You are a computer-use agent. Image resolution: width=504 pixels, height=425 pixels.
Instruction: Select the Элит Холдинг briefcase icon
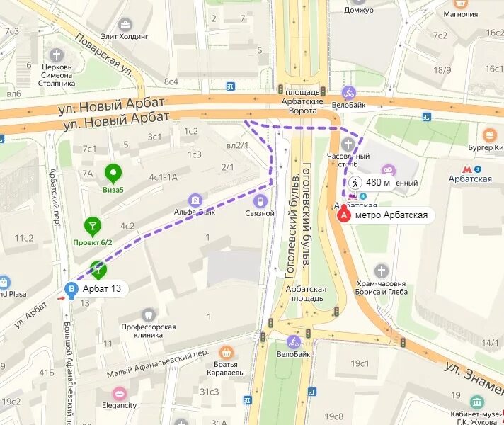[125, 25]
